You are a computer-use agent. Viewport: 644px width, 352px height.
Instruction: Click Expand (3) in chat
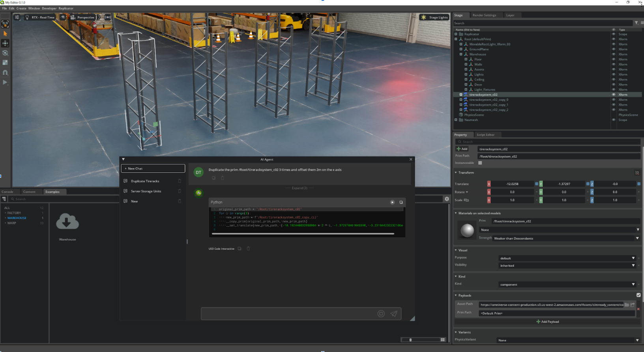(300, 188)
